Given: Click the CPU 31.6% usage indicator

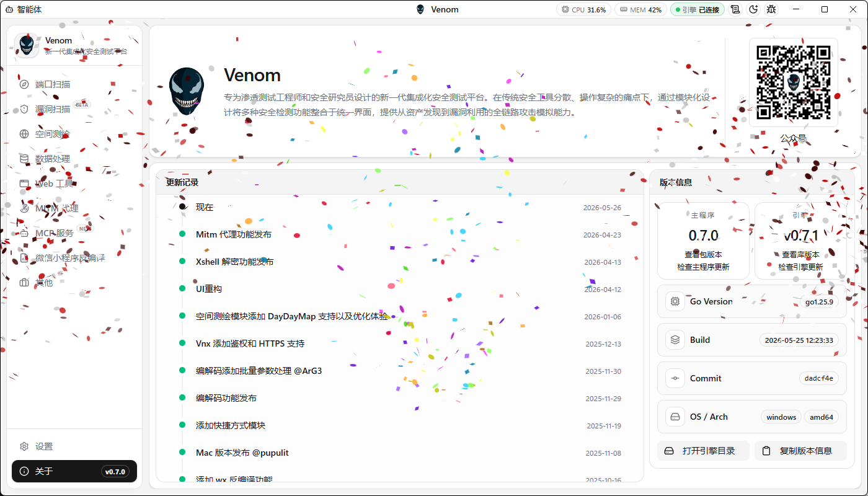Looking at the screenshot, I should tap(583, 10).
